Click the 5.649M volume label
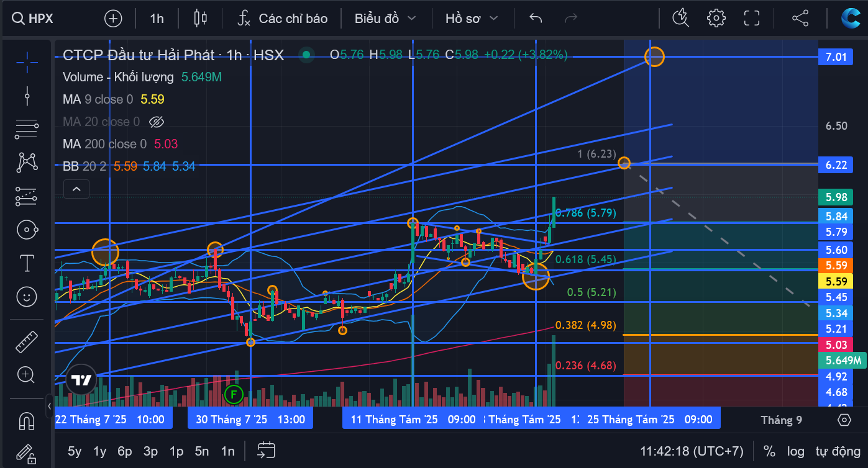 (843, 361)
